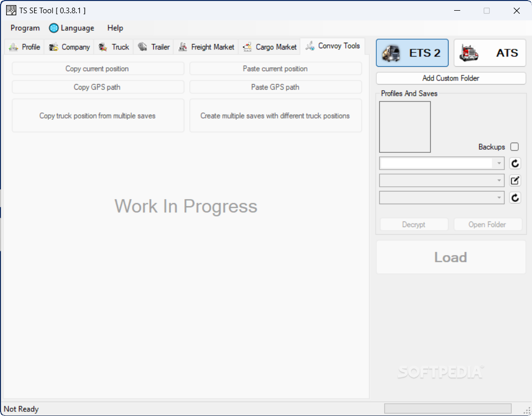Click the Freight Market tab icon
Image resolution: width=532 pixels, height=416 pixels.
(183, 47)
